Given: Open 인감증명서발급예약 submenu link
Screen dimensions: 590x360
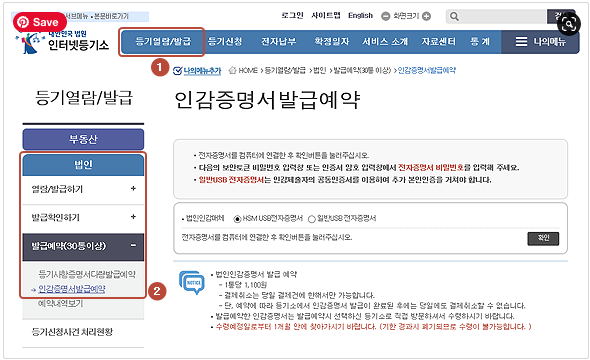Looking at the screenshot, I should 71,289.
